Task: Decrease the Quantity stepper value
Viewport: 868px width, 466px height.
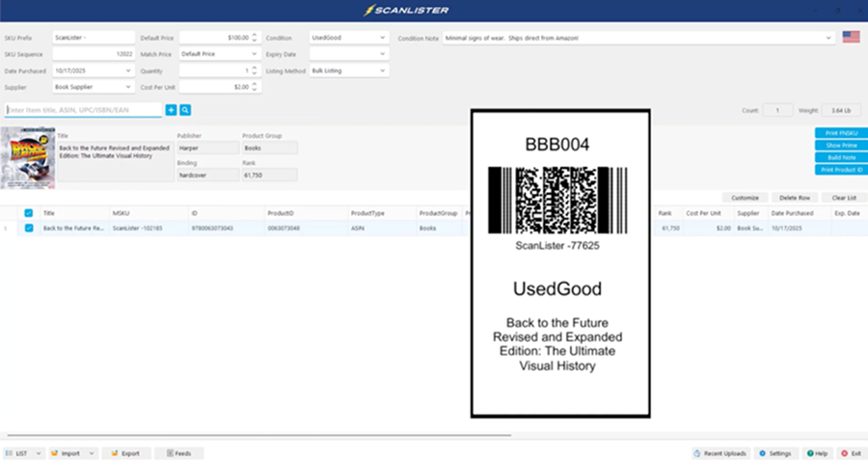Action: [255, 73]
